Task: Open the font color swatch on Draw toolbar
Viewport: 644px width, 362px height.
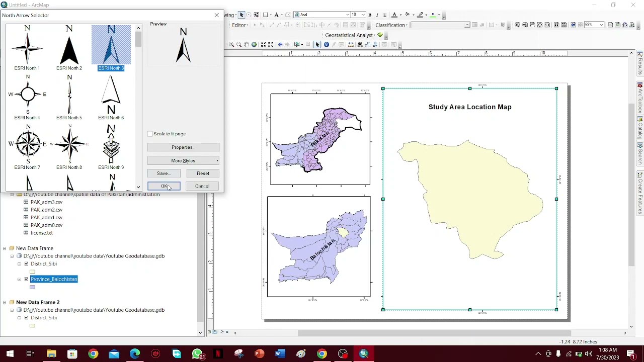Action: click(395, 15)
